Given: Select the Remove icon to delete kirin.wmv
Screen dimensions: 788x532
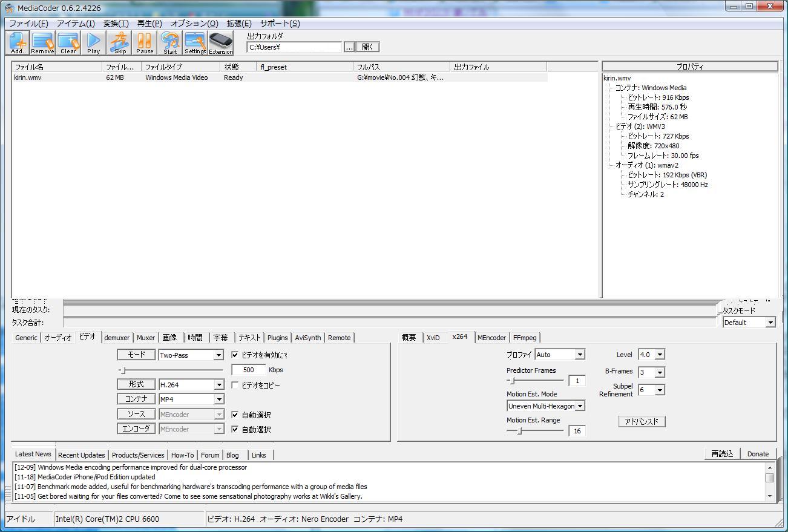Looking at the screenshot, I should pyautogui.click(x=42, y=42).
